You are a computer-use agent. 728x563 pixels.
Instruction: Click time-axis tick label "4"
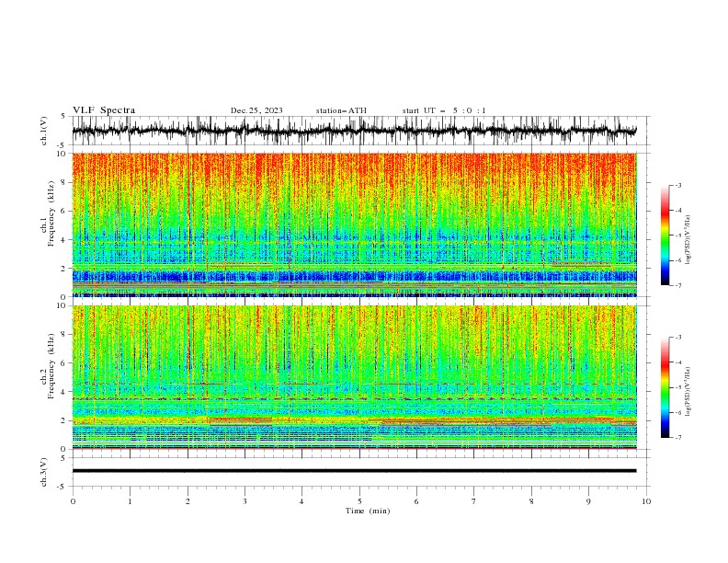(x=301, y=501)
